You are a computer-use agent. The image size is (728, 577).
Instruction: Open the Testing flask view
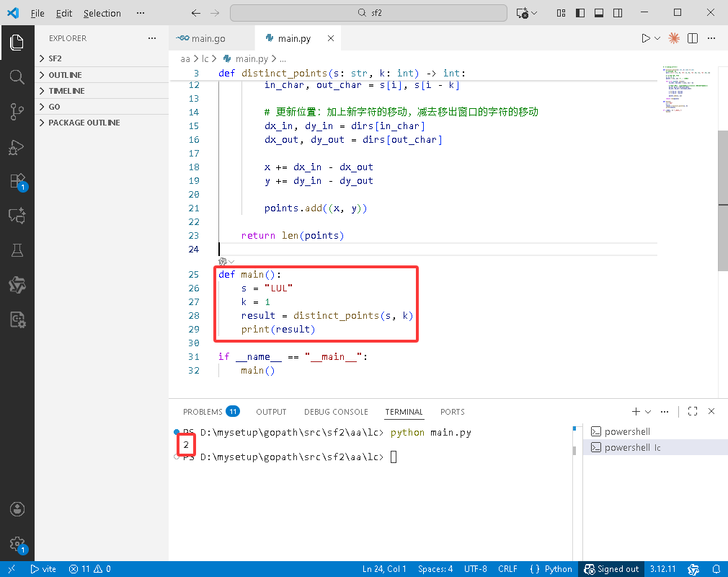17,250
